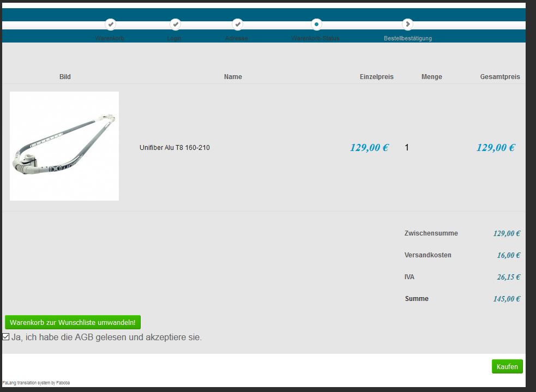Screen dimensions: 536x392
Task: Click the Einzelpreis value 129,00 €
Action: point(370,147)
